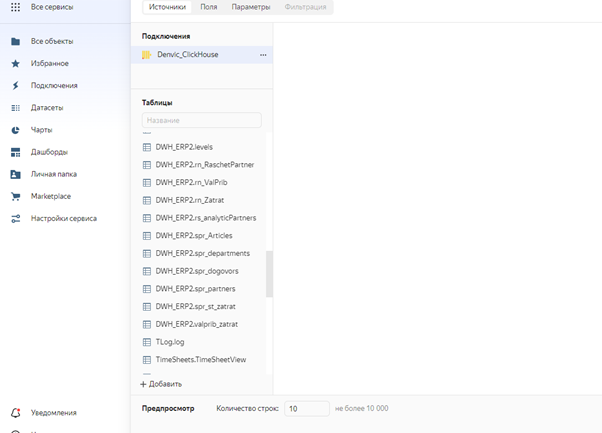Switch to the Параметры tab

(250, 7)
